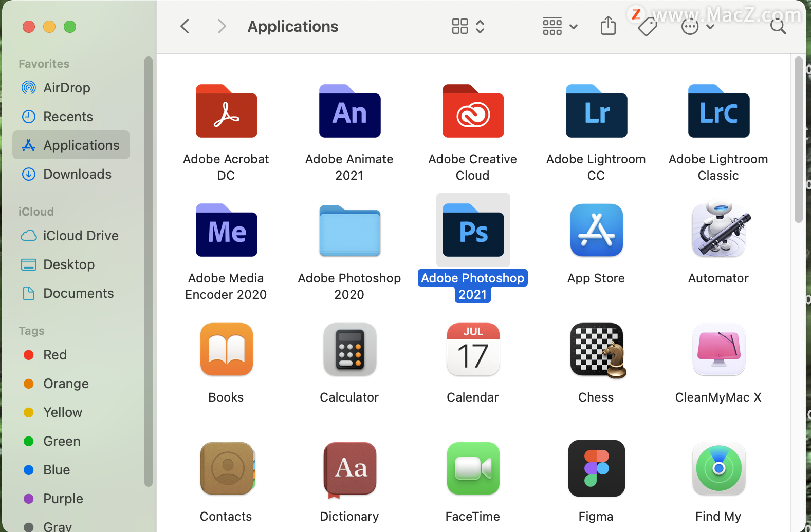Open AirDrop in the sidebar
811x532 pixels.
[x=71, y=88]
